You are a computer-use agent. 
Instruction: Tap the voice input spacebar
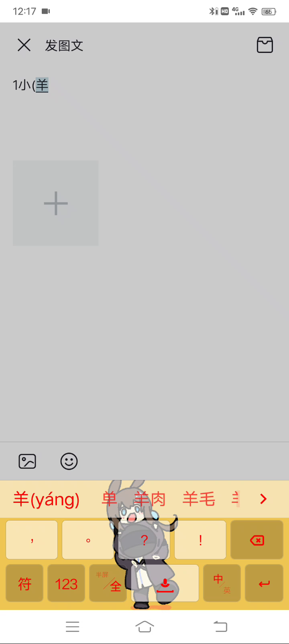point(165,583)
